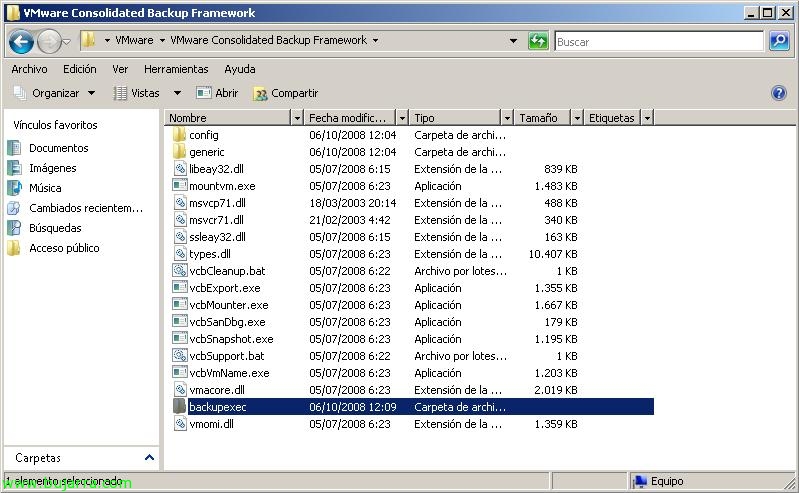Select the vcbCleanup.bat batch file icon
The image size is (799, 493).
click(x=180, y=271)
